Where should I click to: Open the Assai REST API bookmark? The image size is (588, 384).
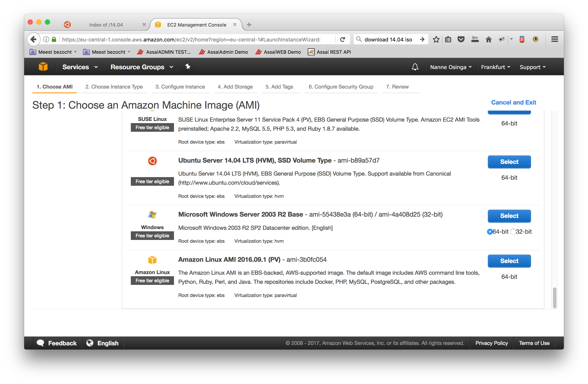329,52
